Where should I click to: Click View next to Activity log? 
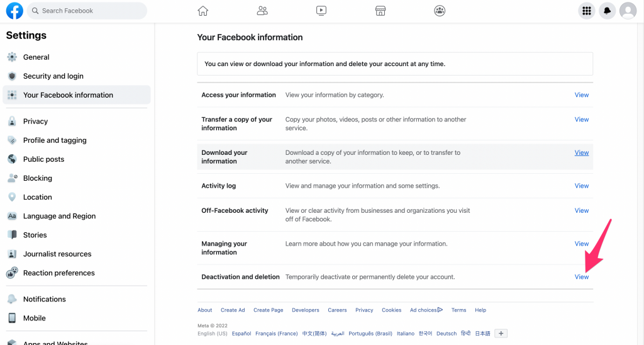tap(581, 186)
